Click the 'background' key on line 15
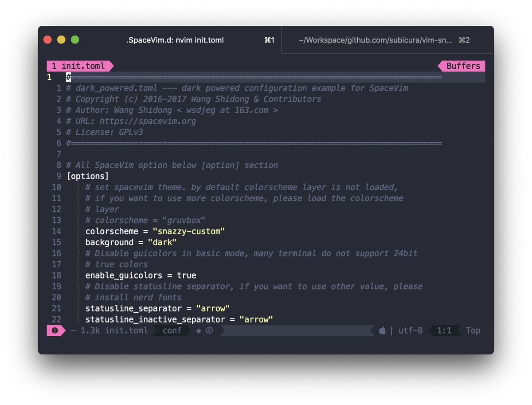This screenshot has height=405, width=532. [109, 242]
